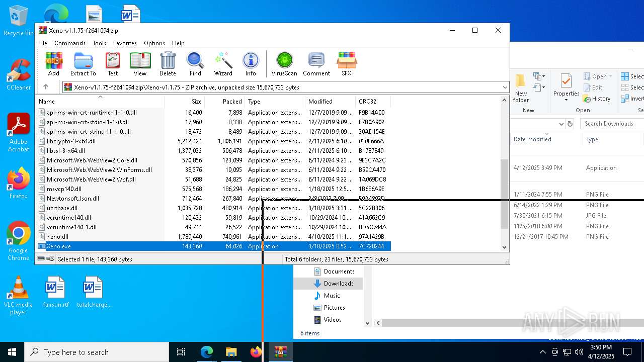The image size is (644, 362).
Task: Launch the Wizard wand tool
Action: coord(223,64)
